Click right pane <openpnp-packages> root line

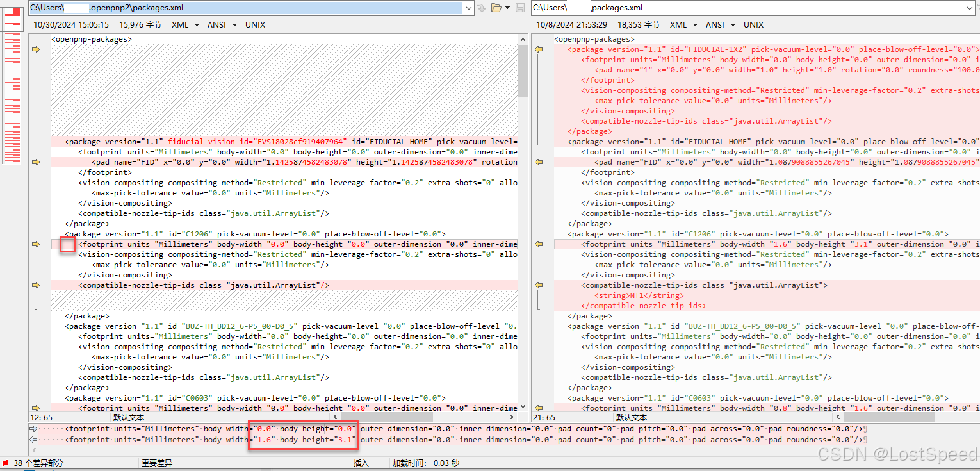point(594,39)
